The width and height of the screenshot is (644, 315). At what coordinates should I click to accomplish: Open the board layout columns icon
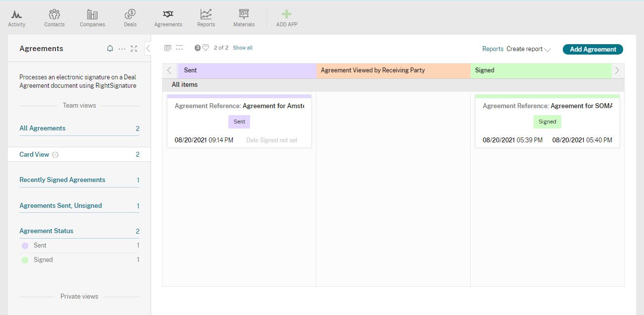[168, 48]
